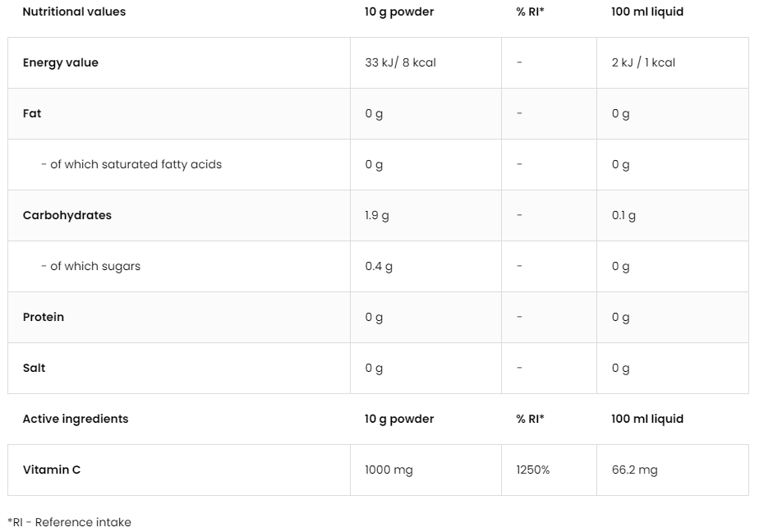Select the 1250% reference intake value
759x532 pixels.
pos(533,470)
